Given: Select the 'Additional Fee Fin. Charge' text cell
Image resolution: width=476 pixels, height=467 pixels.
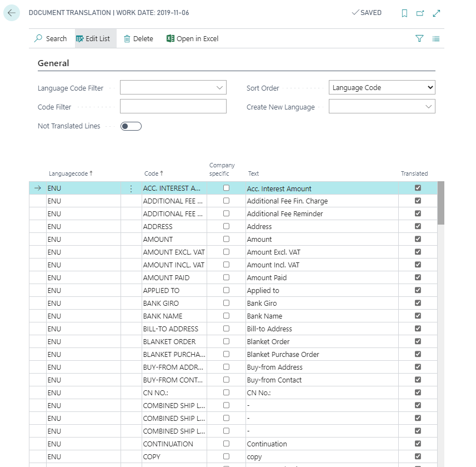Looking at the screenshot, I should pyautogui.click(x=322, y=201).
